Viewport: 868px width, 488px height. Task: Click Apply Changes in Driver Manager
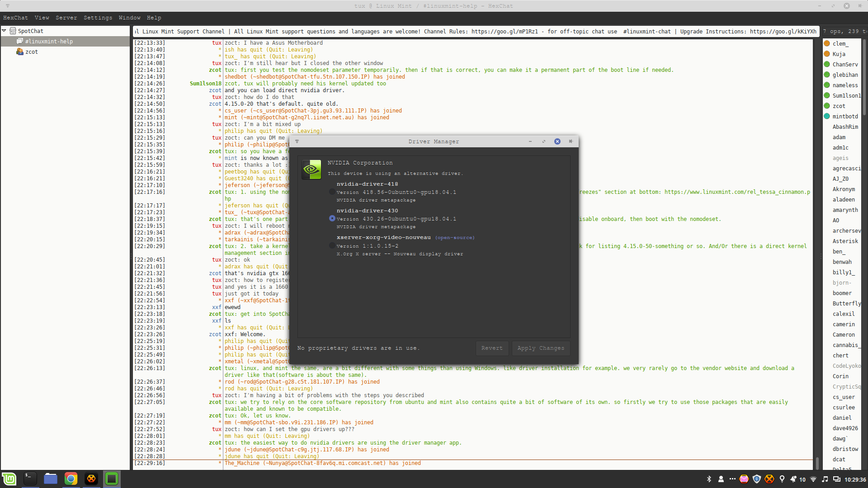pos(541,348)
